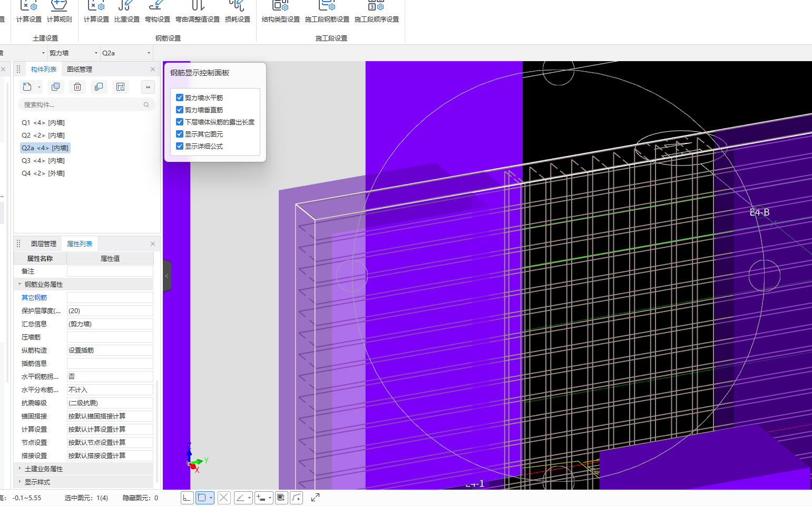Copy selected component in list toolbar

pyautogui.click(x=55, y=87)
